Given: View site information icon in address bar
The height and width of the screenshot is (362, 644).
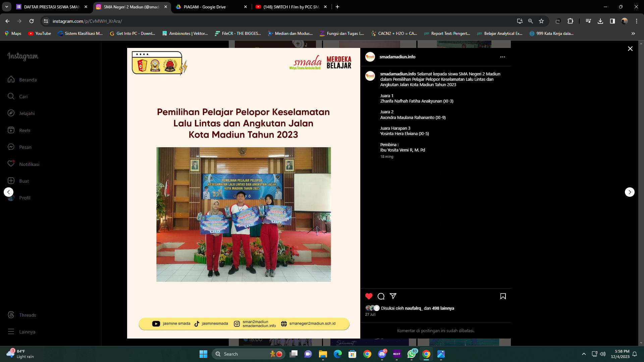Looking at the screenshot, I should coord(46,21).
